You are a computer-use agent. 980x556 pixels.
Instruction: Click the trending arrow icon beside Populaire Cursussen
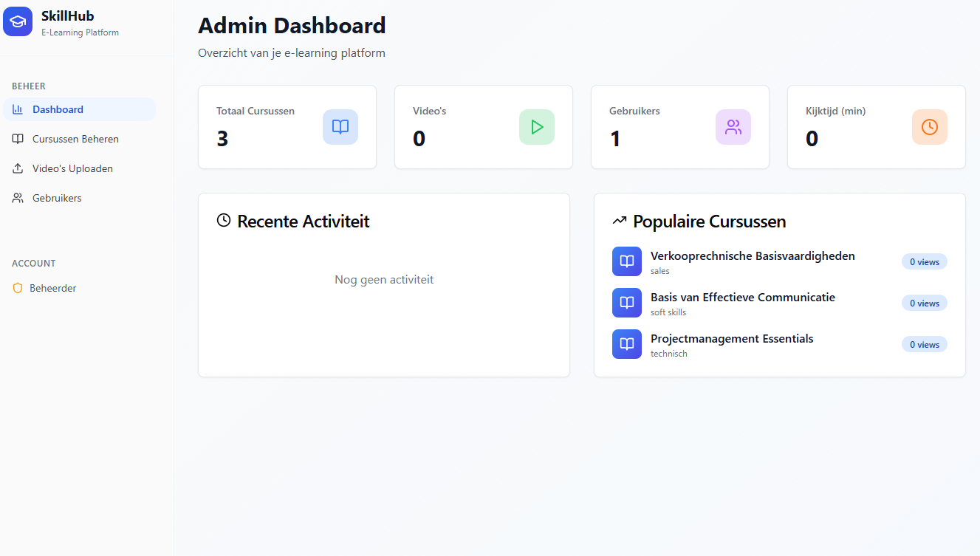point(620,221)
